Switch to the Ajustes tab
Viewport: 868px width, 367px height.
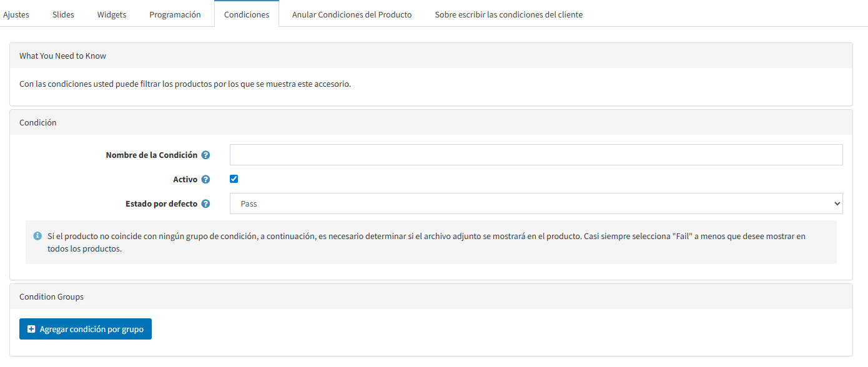(x=16, y=14)
